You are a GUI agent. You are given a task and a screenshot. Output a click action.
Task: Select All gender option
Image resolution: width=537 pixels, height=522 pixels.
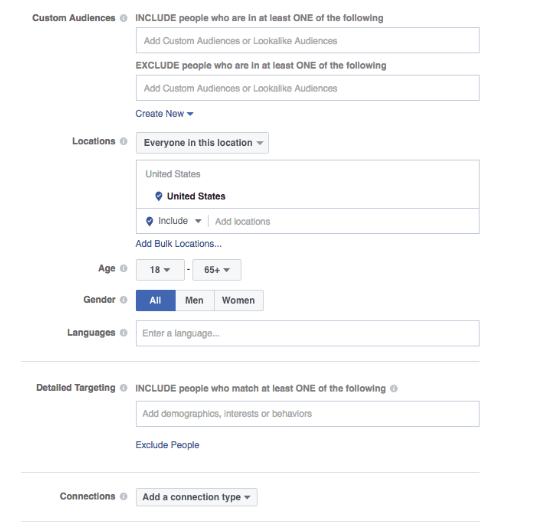click(x=156, y=300)
